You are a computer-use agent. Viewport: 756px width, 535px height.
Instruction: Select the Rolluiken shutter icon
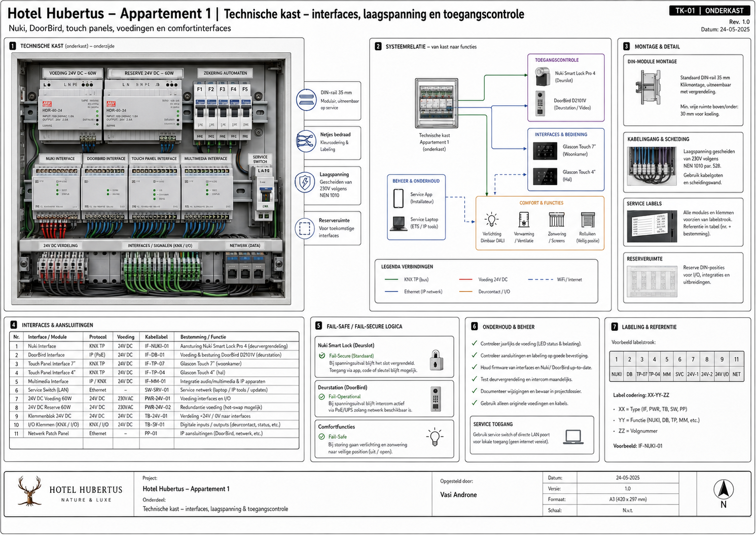coord(587,220)
